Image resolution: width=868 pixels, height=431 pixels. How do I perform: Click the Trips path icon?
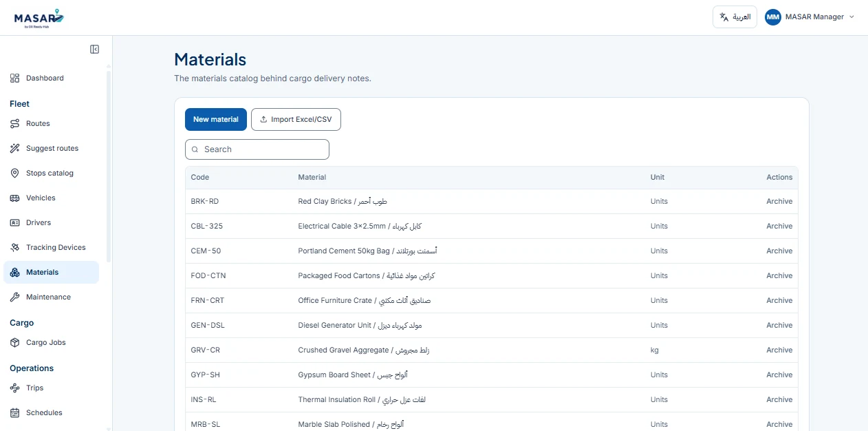tap(15, 388)
